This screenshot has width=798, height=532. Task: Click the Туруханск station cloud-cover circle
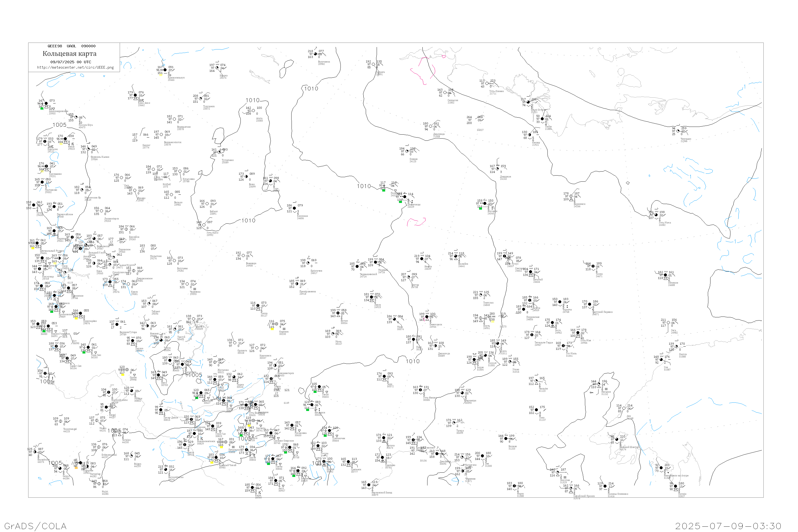[201, 99]
